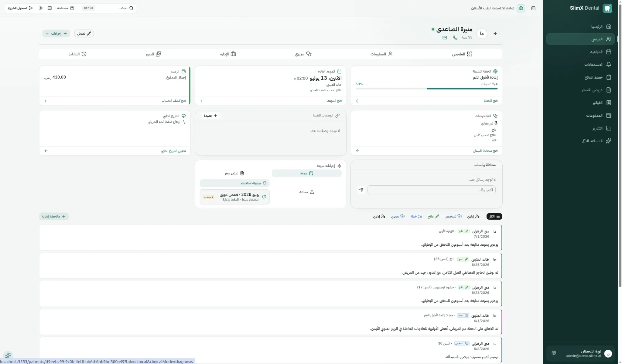Open the 7/1/2026 الزيارة الأولى note

coord(271,238)
